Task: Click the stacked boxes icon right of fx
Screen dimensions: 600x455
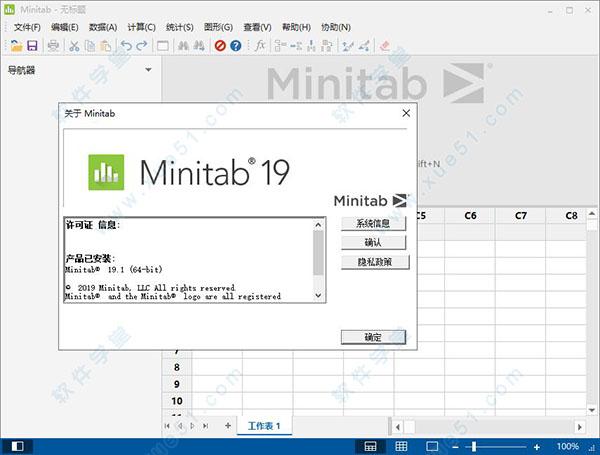Action: [280, 46]
